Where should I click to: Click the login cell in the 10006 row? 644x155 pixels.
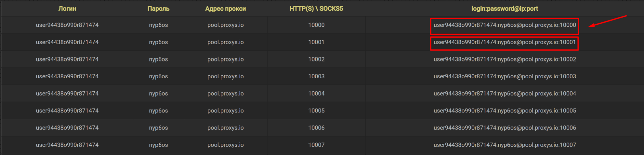coord(67,128)
